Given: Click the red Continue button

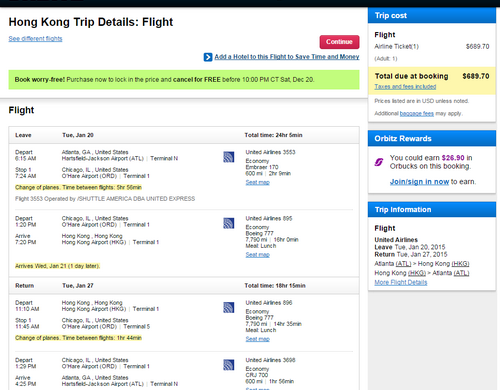Looking at the screenshot, I should [339, 42].
